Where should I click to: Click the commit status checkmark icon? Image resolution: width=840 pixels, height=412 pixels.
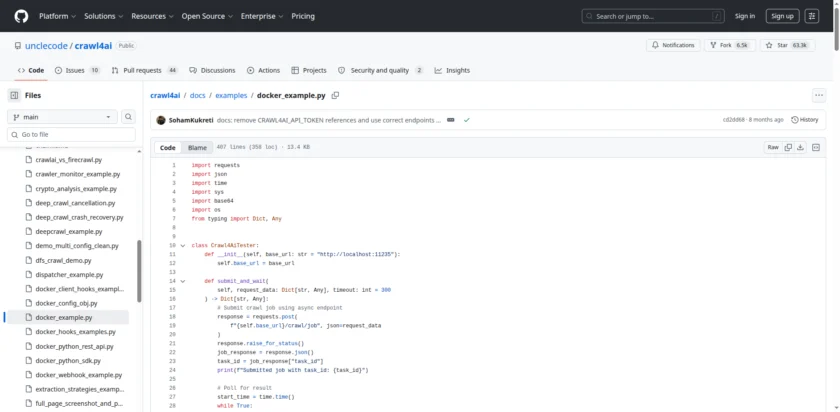point(467,120)
